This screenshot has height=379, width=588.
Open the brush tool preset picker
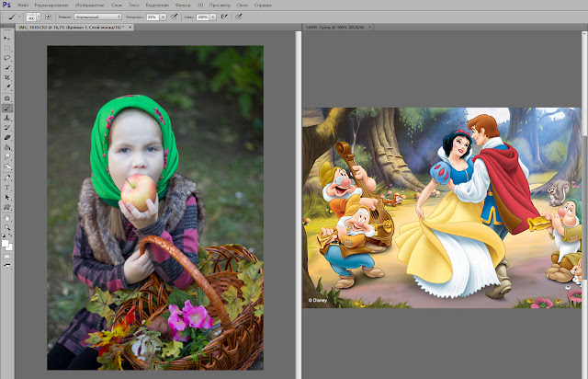coord(14,17)
